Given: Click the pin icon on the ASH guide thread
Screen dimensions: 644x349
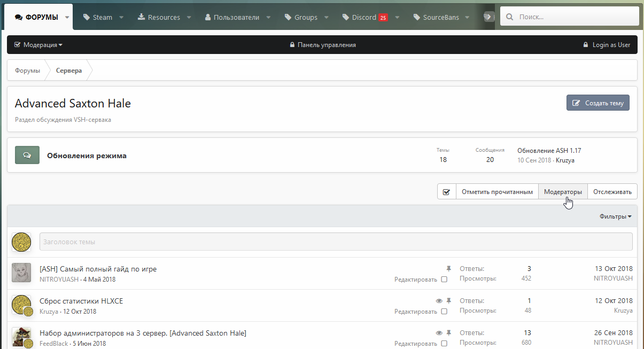Looking at the screenshot, I should 449,269.
